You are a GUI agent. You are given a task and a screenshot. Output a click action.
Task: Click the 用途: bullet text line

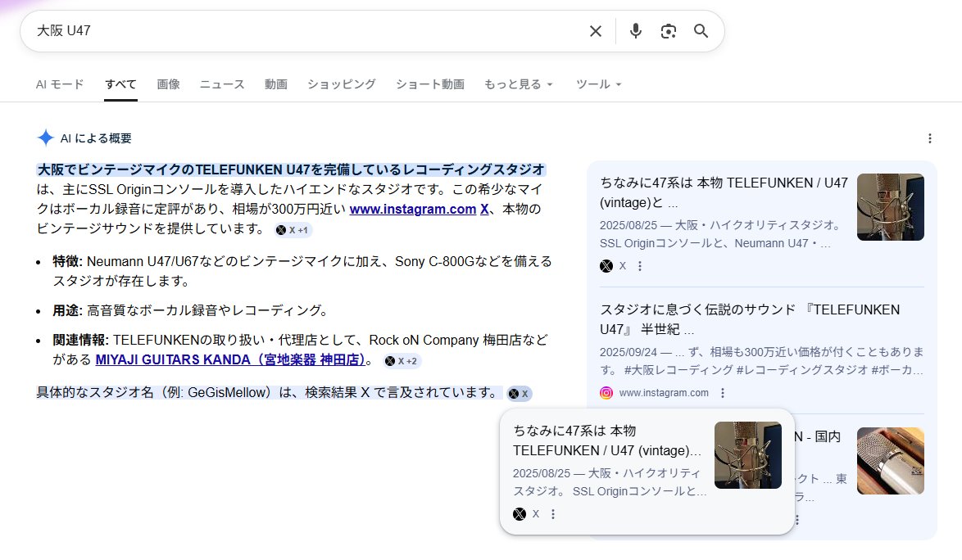tap(191, 310)
